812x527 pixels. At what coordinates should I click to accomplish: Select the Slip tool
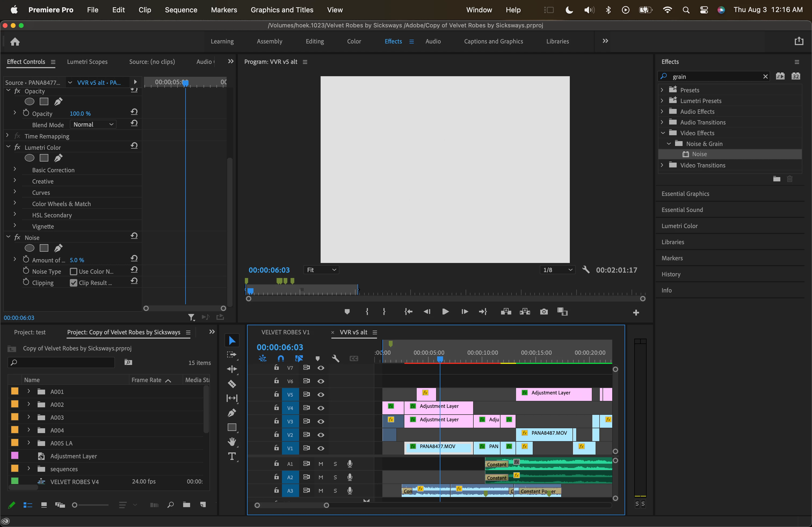coord(232,398)
